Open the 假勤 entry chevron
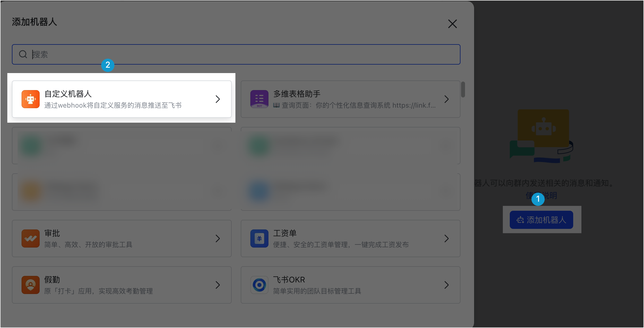 point(217,285)
